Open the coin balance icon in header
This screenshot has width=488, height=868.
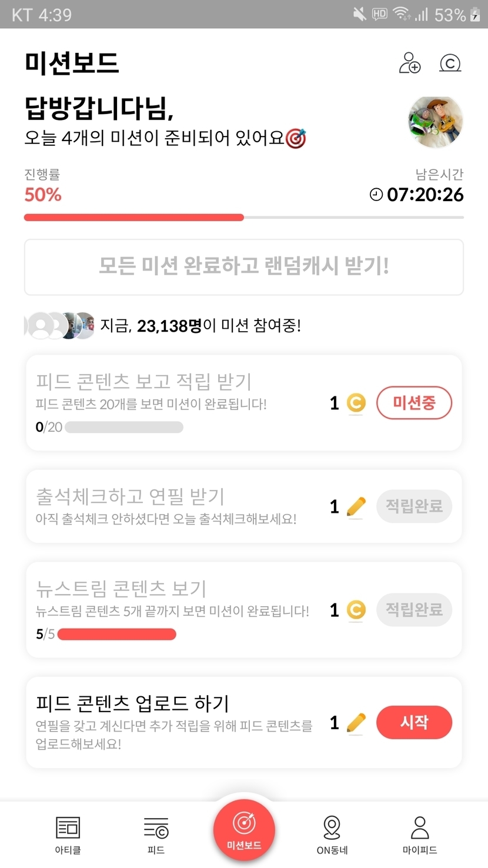[x=450, y=63]
